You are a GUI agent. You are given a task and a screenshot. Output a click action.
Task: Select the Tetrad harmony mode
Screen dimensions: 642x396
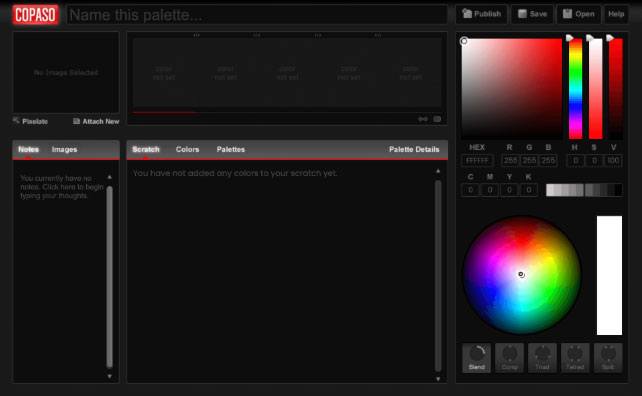pyautogui.click(x=575, y=358)
